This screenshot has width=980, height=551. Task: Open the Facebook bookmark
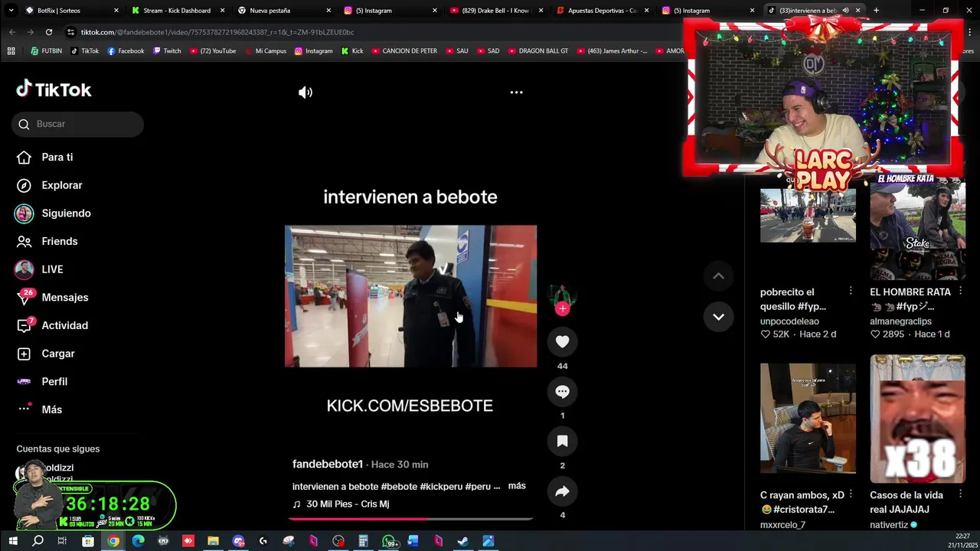point(126,51)
